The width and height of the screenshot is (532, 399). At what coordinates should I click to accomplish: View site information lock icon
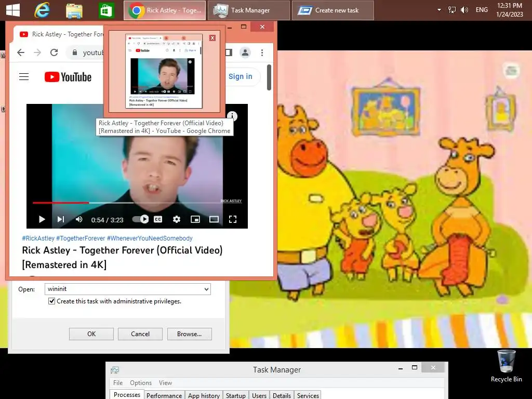75,52
